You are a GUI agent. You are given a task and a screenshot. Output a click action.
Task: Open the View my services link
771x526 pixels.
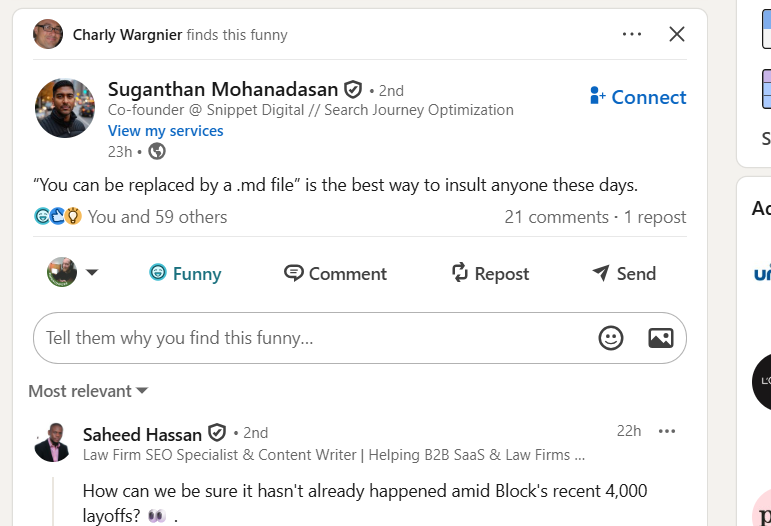tap(165, 131)
